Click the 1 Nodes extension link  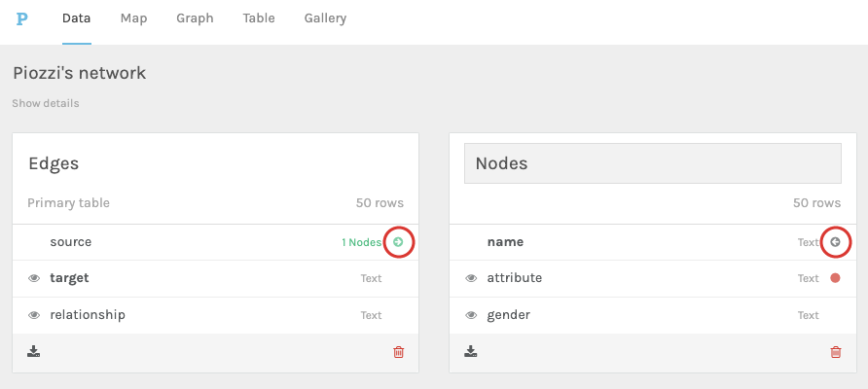pos(361,242)
